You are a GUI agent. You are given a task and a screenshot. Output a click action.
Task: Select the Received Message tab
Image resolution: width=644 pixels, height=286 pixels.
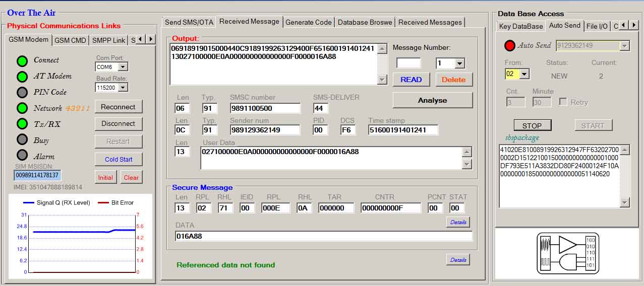249,21
